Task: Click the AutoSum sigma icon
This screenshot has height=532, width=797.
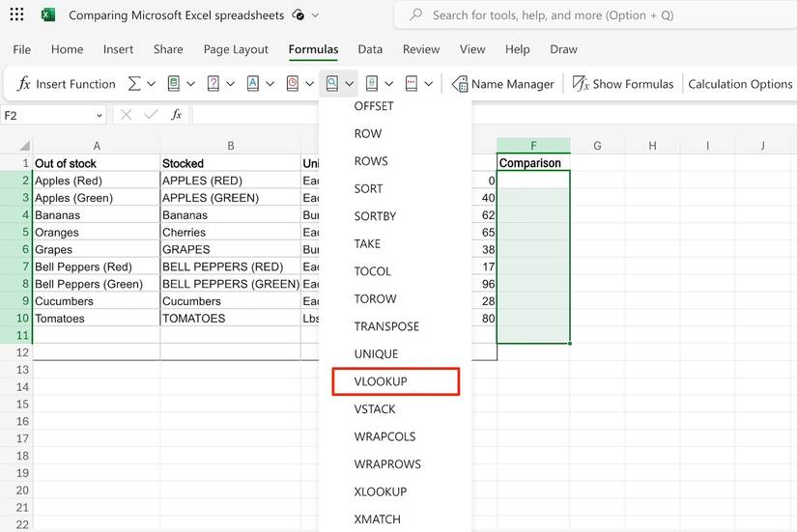Action: 134,84
